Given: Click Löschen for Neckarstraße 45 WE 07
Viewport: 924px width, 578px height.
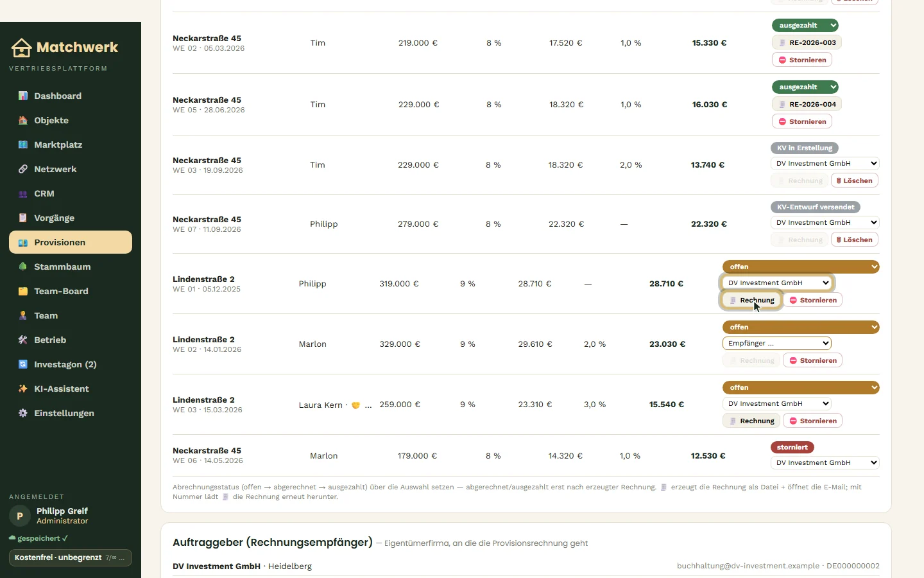Looking at the screenshot, I should coord(855,240).
